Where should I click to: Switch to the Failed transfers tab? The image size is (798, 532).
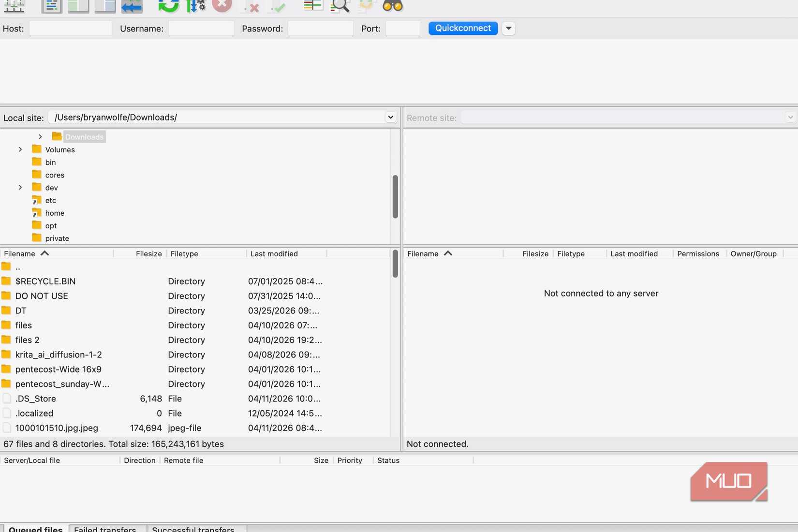tap(105, 529)
